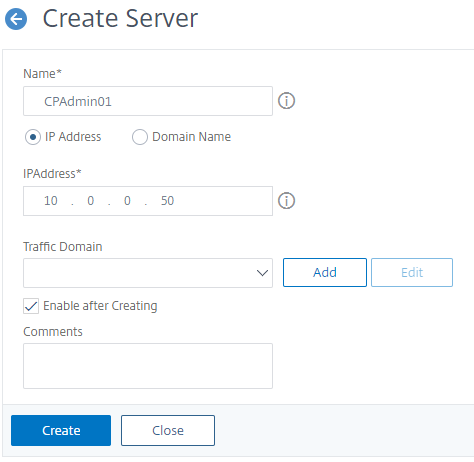Image resolution: width=474 pixels, height=462 pixels.
Task: Go back using the blue arrow icon
Action: (x=16, y=19)
